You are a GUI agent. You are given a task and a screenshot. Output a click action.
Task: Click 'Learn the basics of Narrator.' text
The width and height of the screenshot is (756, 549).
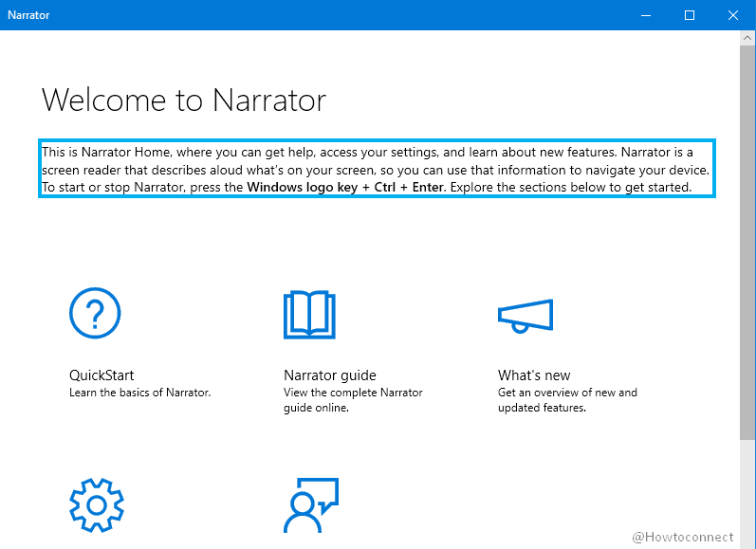pos(139,393)
